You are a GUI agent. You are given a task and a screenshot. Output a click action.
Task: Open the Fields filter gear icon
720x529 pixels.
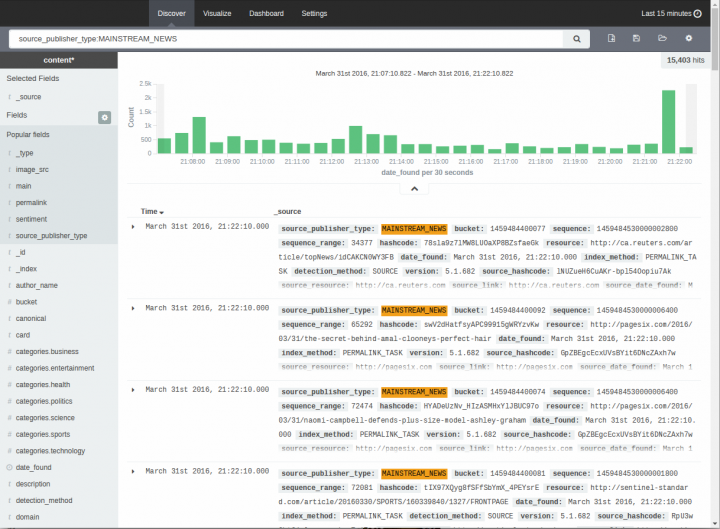[104, 117]
